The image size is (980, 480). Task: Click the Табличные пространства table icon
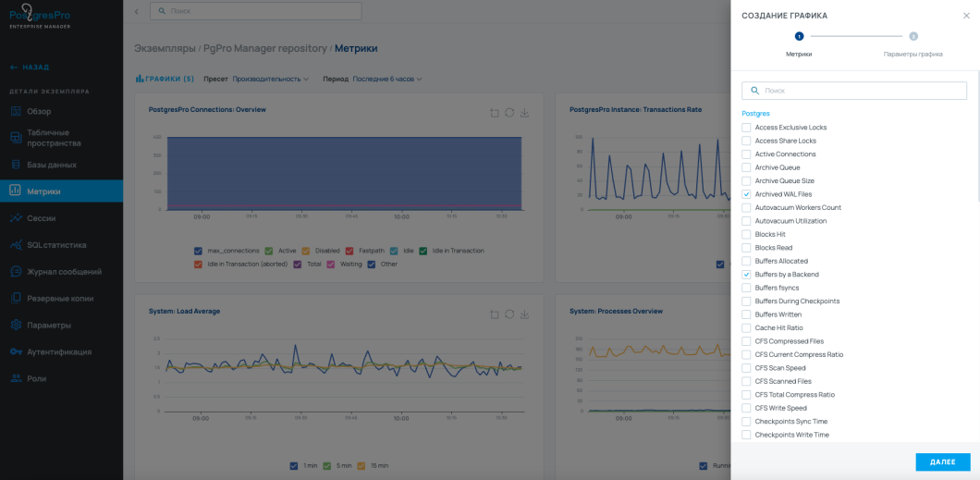pos(17,138)
